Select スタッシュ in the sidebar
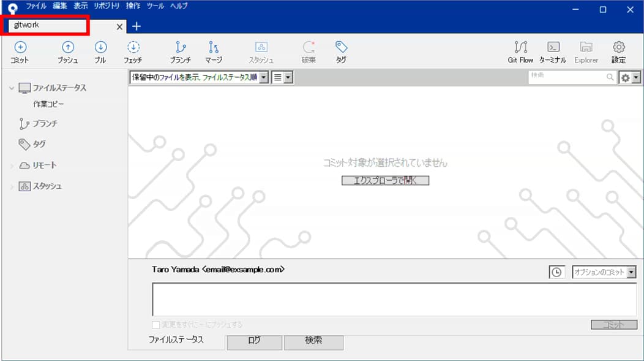 47,186
